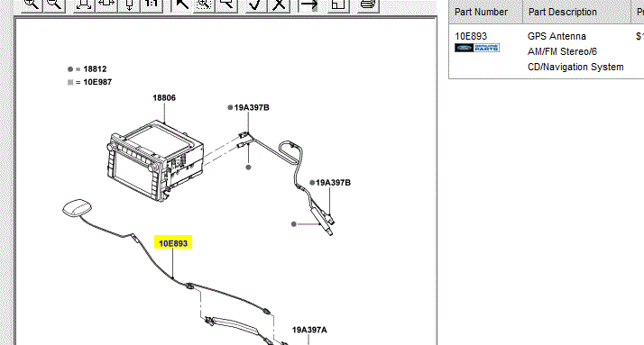Image resolution: width=644 pixels, height=345 pixels.
Task: Select highlighted callout 10E893 in diagram
Action: (173, 243)
